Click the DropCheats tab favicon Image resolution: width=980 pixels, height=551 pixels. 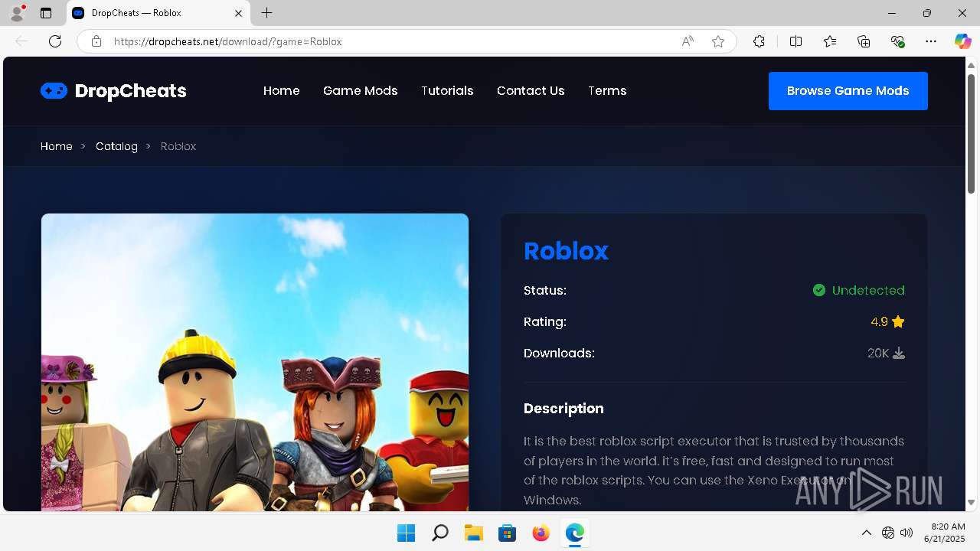78,13
